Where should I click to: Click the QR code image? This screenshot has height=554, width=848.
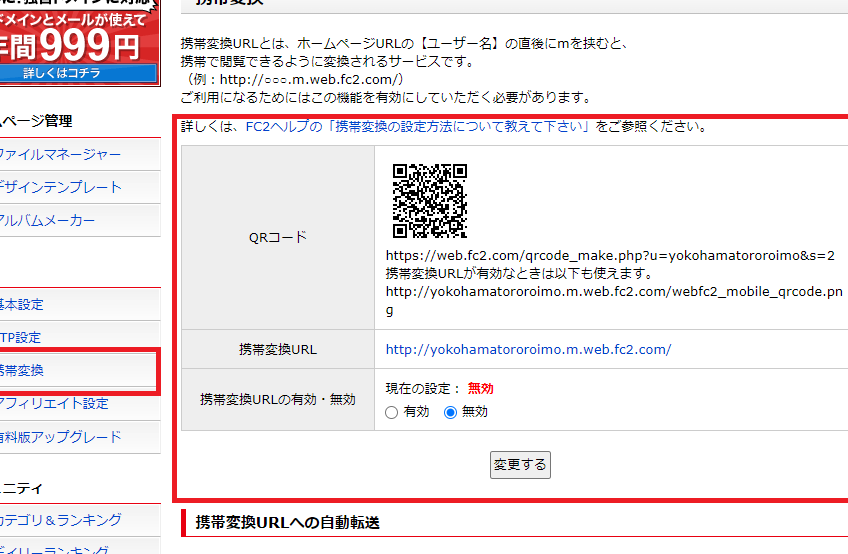pos(429,200)
